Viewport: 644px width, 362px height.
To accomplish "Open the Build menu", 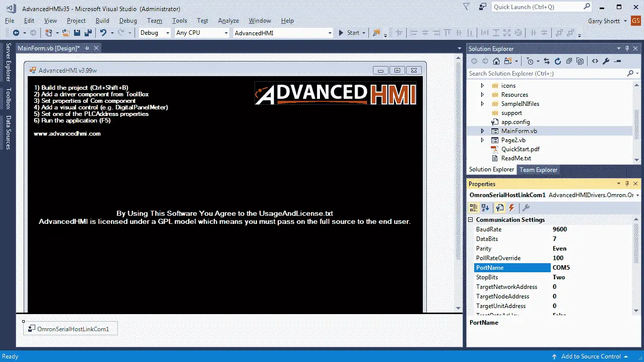I will pos(102,21).
